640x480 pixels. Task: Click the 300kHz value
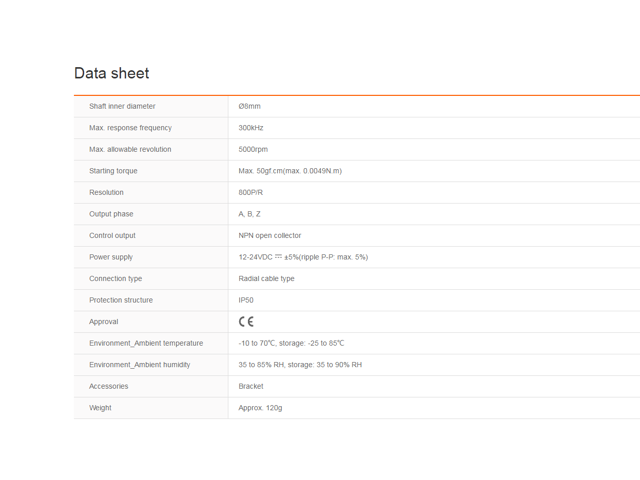click(251, 128)
